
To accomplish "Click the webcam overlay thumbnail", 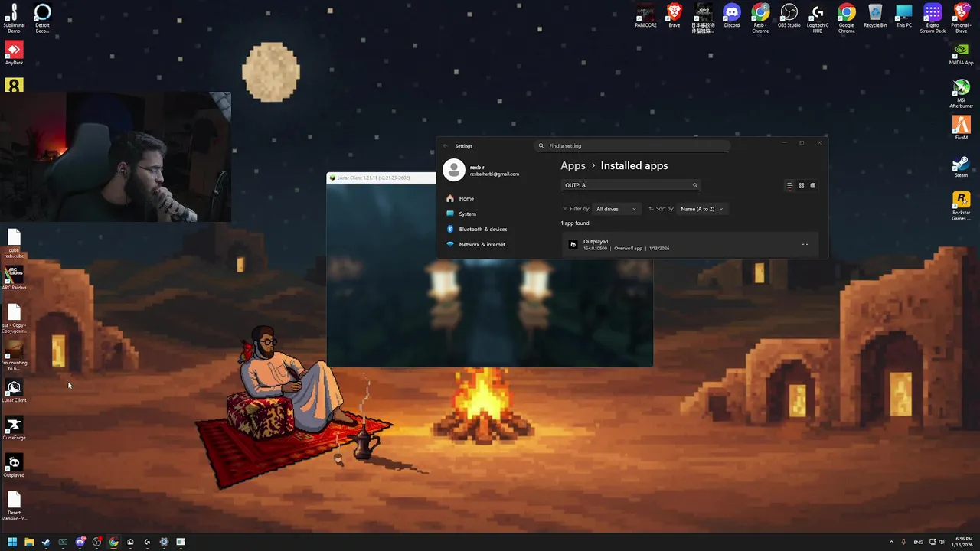I will (x=116, y=157).
